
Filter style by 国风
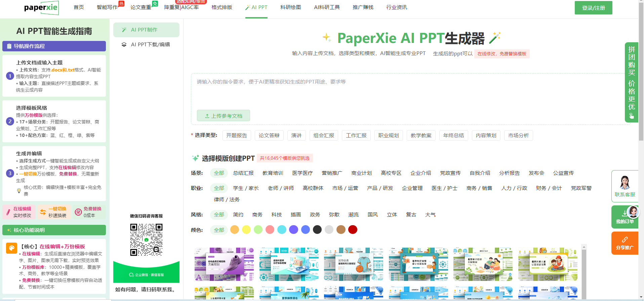point(373,215)
